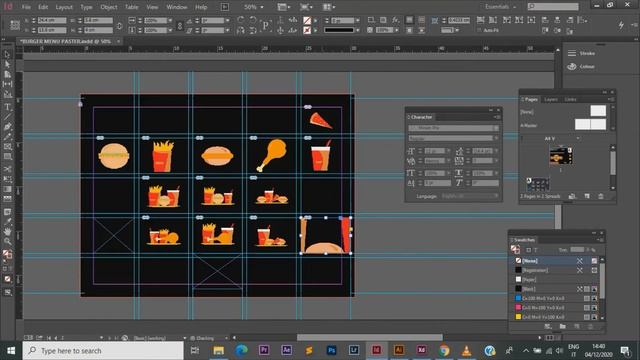Select the Direct Selection tool
The image size is (640, 360).
click(7, 64)
